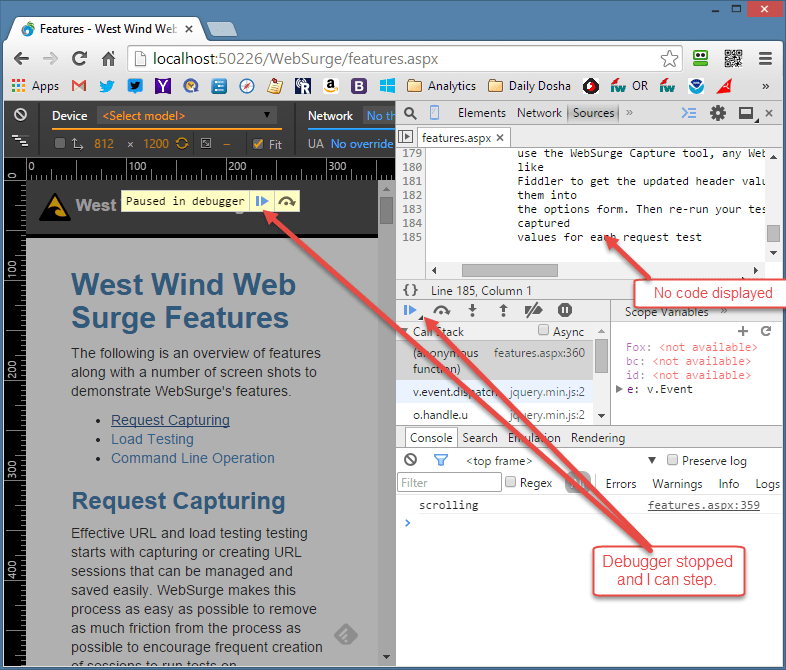The width and height of the screenshot is (786, 670).
Task: Refresh watch expressions icon
Action: pos(766,331)
